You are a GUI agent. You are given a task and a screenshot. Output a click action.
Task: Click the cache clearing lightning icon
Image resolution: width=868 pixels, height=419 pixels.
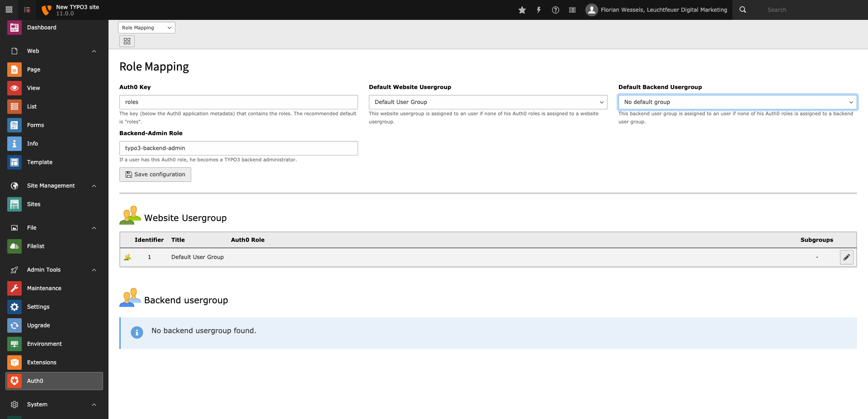pos(539,9)
